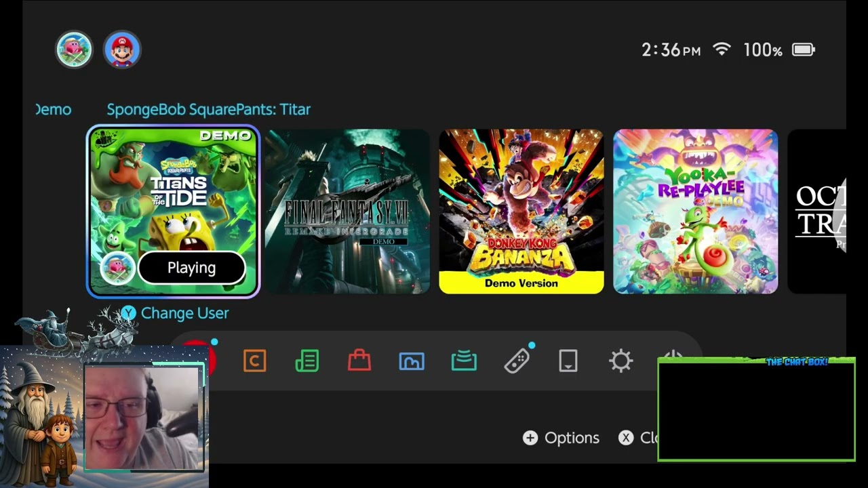Open the Virtual Game Cards icon
Image resolution: width=868 pixels, height=488 pixels.
(568, 361)
